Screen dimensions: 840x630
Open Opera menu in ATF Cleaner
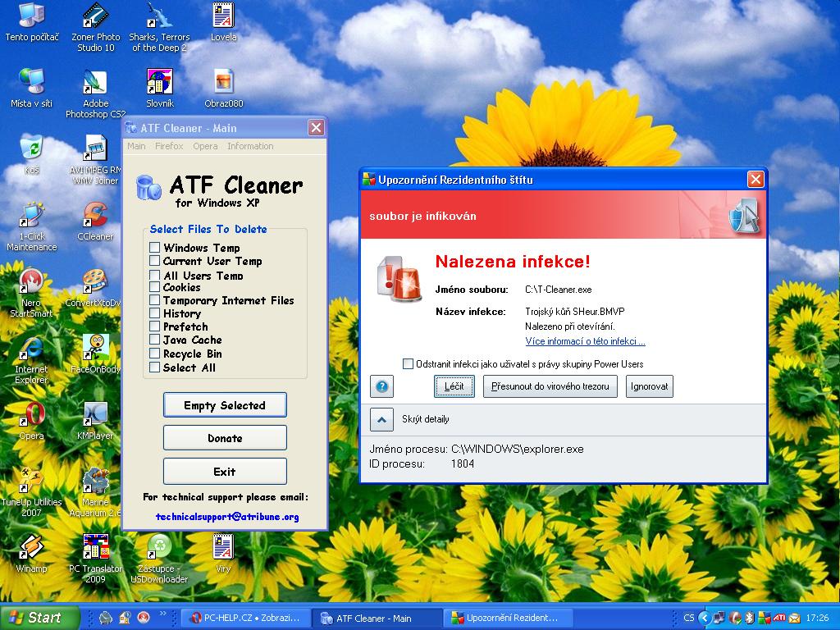[x=205, y=146]
